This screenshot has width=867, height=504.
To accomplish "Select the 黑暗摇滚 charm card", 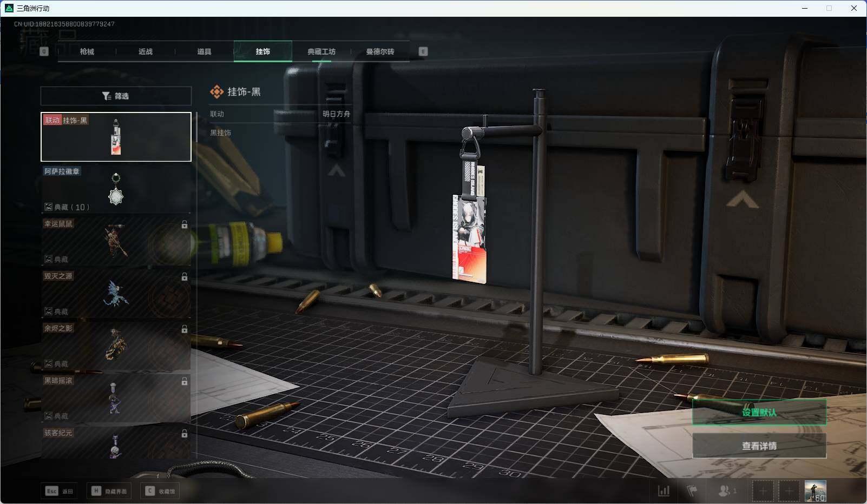I will [116, 399].
